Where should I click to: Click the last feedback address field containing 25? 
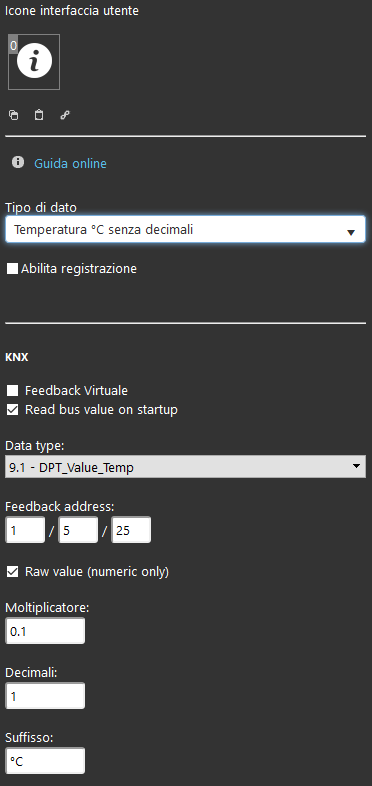click(131, 530)
